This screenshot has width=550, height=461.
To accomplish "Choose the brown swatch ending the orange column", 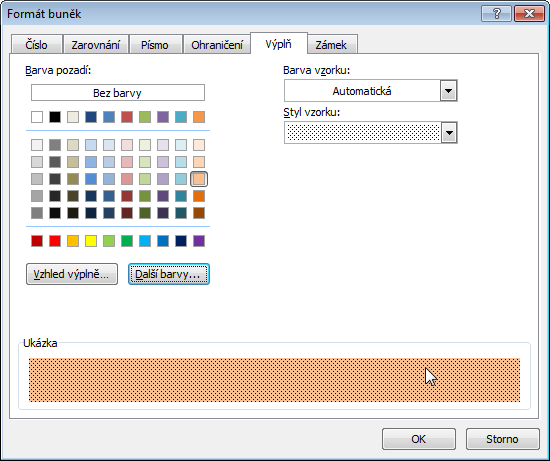I will (199, 213).
